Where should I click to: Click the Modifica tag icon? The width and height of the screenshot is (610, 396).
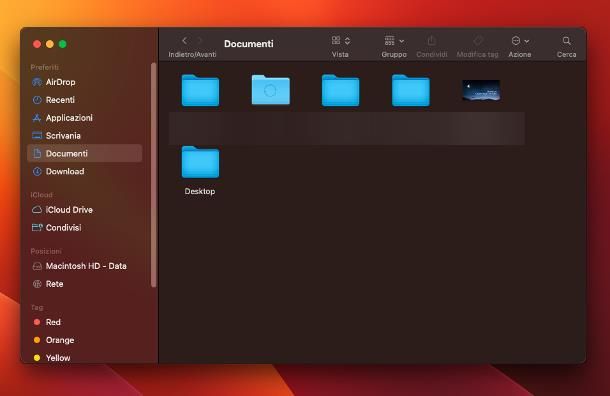point(478,40)
